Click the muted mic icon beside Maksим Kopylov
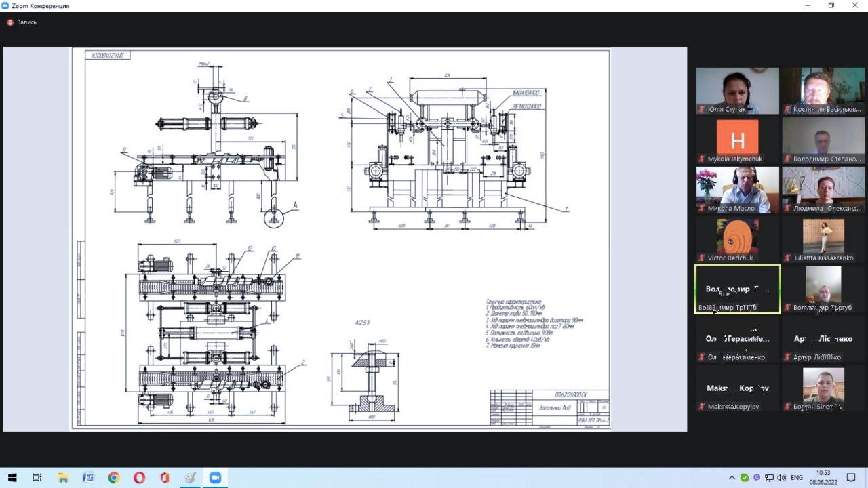The height and width of the screenshot is (488, 868). pos(703,407)
